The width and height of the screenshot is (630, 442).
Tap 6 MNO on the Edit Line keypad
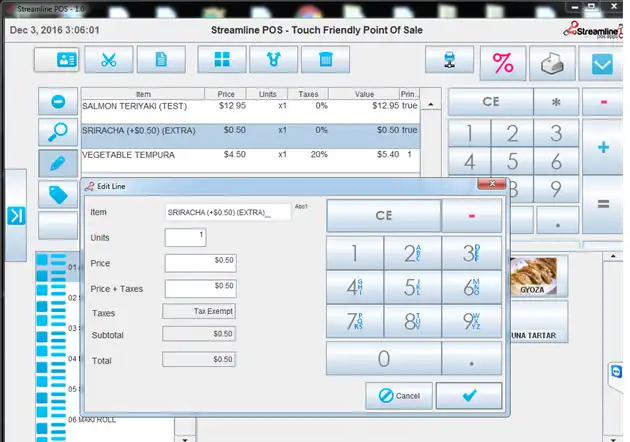[472, 287]
